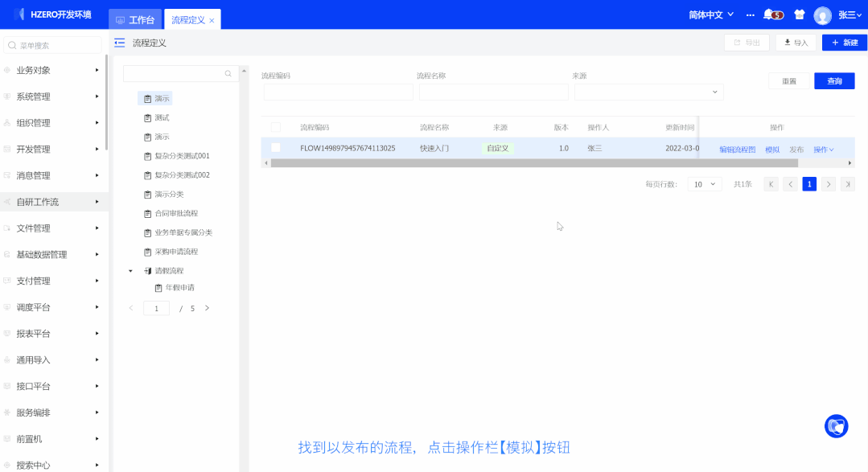Collapse the 请假流程 tree node
This screenshot has height=472, width=868.
(x=131, y=271)
